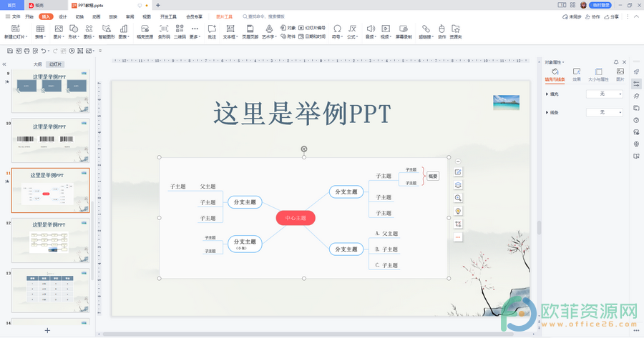644x338 pixels.
Task: Add a 批注 comment
Action: 212,31
